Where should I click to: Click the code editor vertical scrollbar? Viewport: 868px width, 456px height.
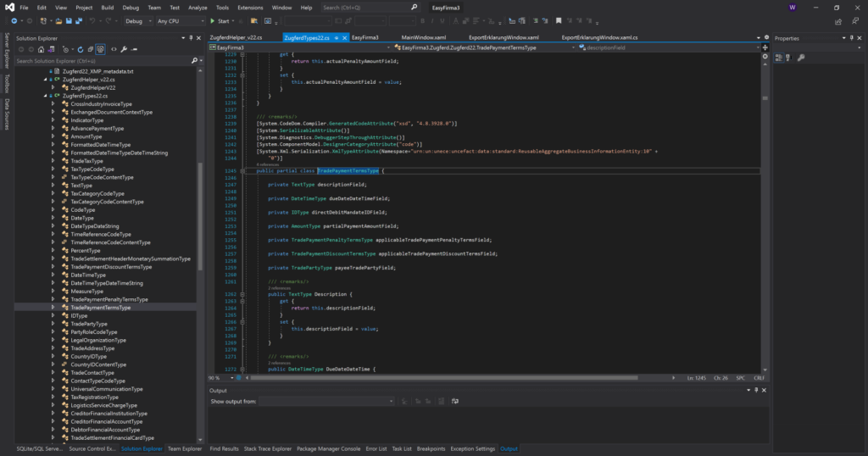[765, 216]
